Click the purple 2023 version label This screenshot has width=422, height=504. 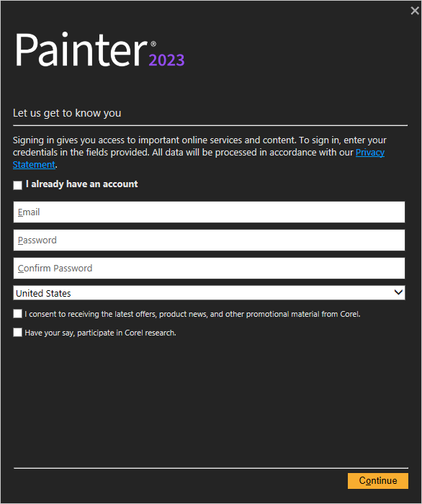(166, 60)
